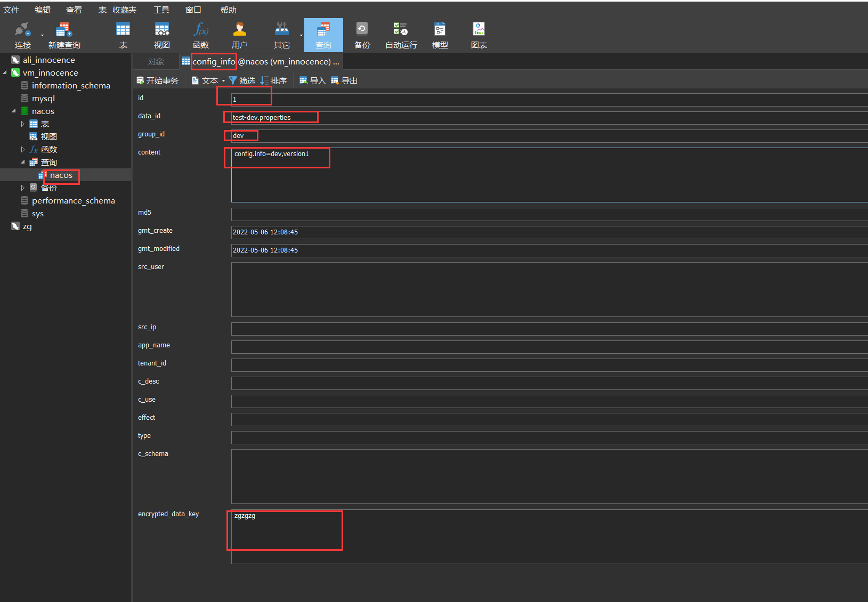Select performance_schema database
Viewport: 868px width, 602px height.
(x=73, y=200)
